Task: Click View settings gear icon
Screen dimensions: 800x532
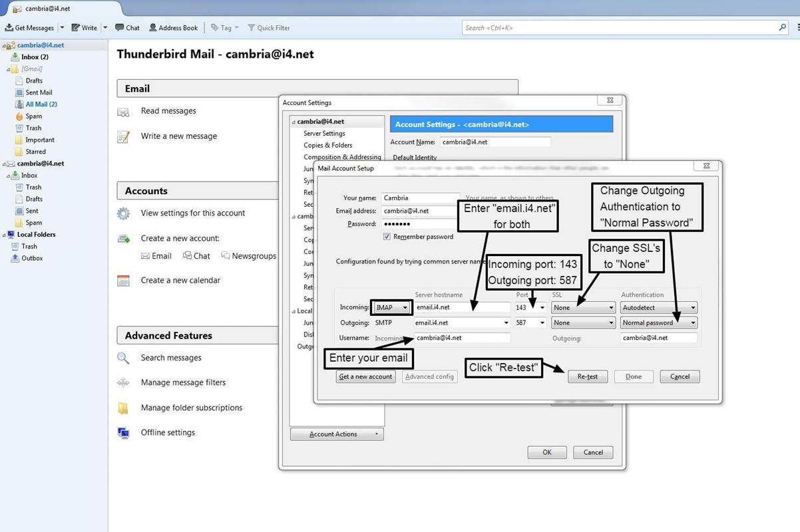Action: 123,213
